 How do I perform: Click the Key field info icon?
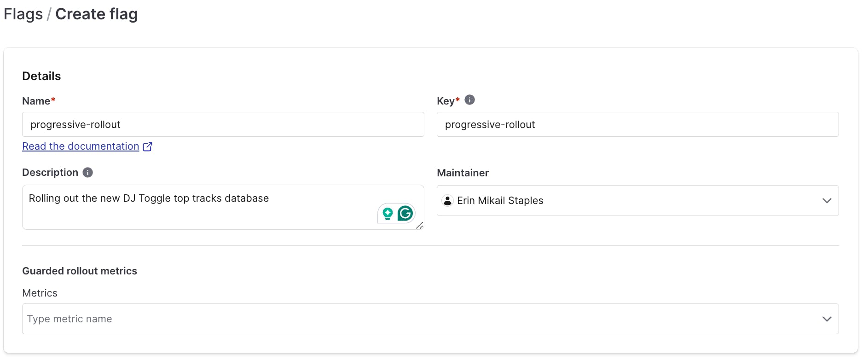pyautogui.click(x=469, y=100)
